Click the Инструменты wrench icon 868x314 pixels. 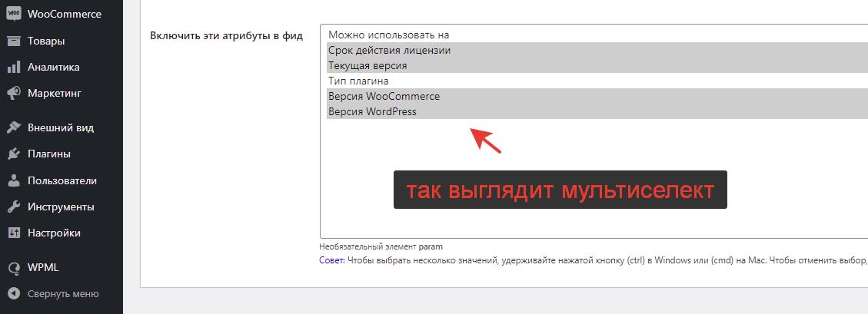pos(13,207)
